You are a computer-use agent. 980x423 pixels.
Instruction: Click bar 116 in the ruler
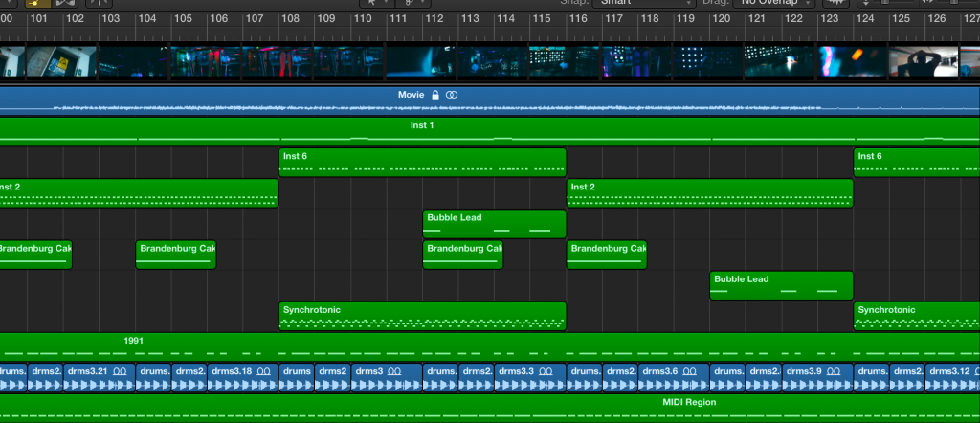[577, 19]
